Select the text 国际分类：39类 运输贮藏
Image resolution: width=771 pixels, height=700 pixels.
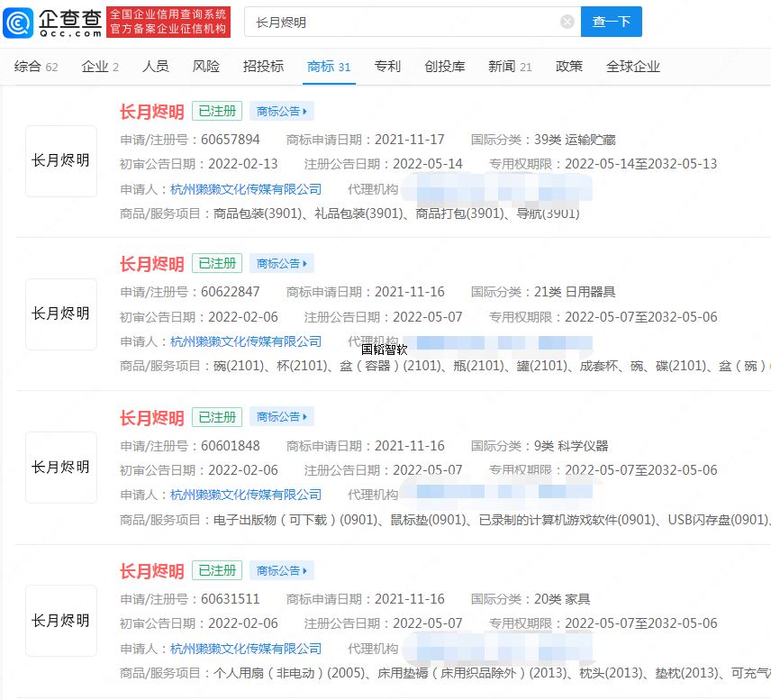coord(543,140)
